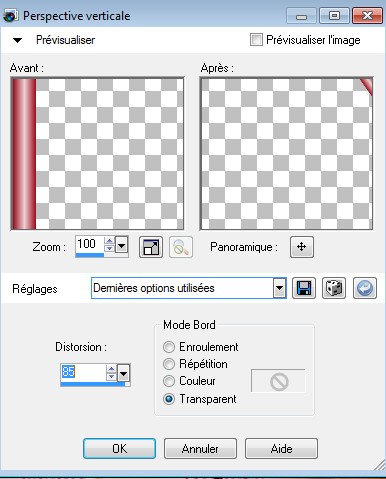Open the Distorsion slider dropdown arrow
The image size is (386, 479).
click(124, 374)
